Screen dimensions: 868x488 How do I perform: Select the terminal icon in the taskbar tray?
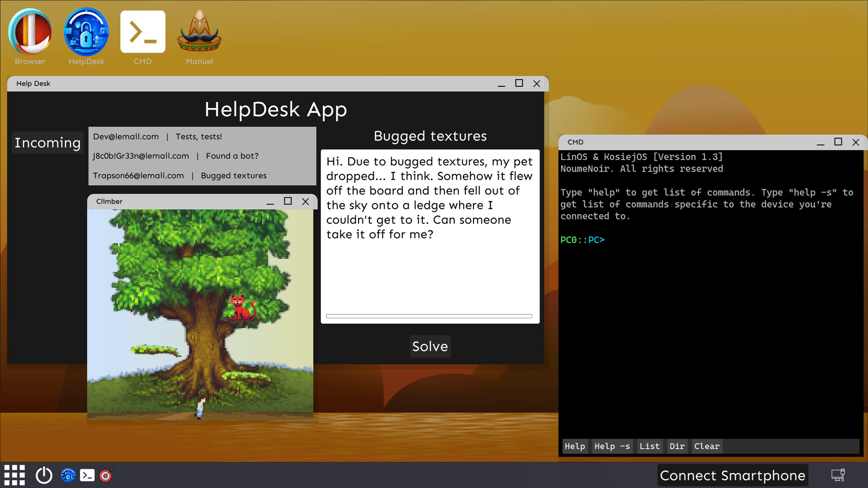coord(87,475)
